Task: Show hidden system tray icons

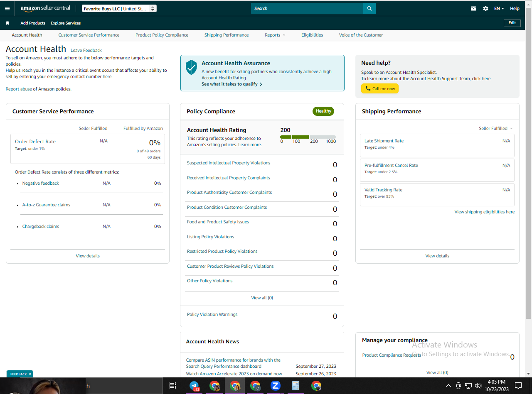Action: click(448, 386)
